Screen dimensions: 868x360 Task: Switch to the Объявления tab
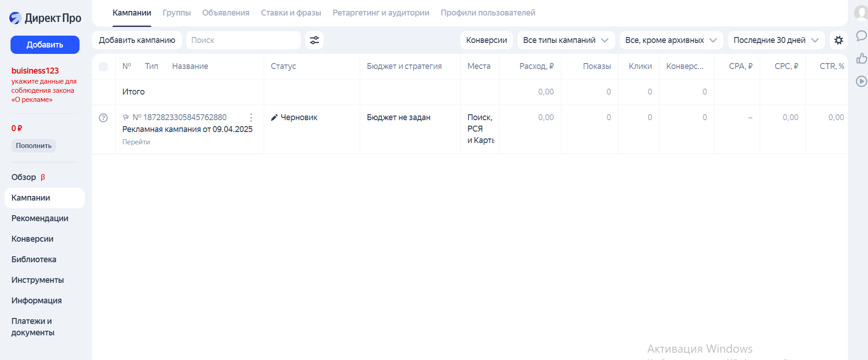(226, 13)
